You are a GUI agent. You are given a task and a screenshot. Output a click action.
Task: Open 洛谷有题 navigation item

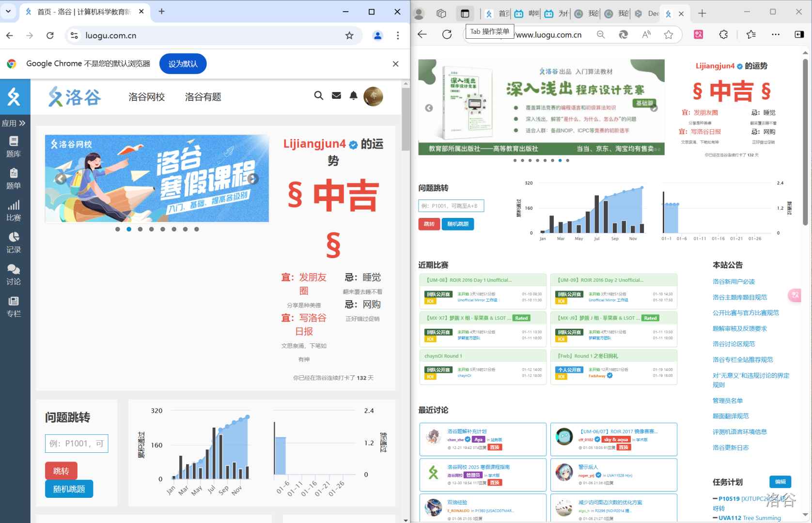coord(203,97)
